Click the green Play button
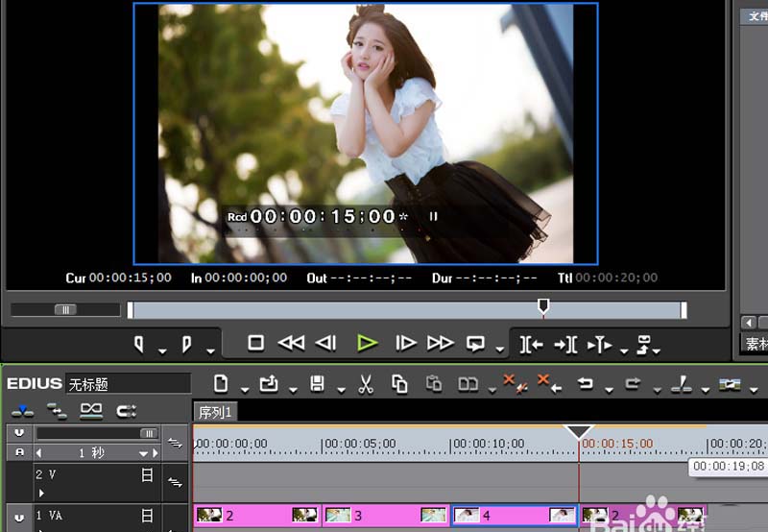 coord(367,343)
